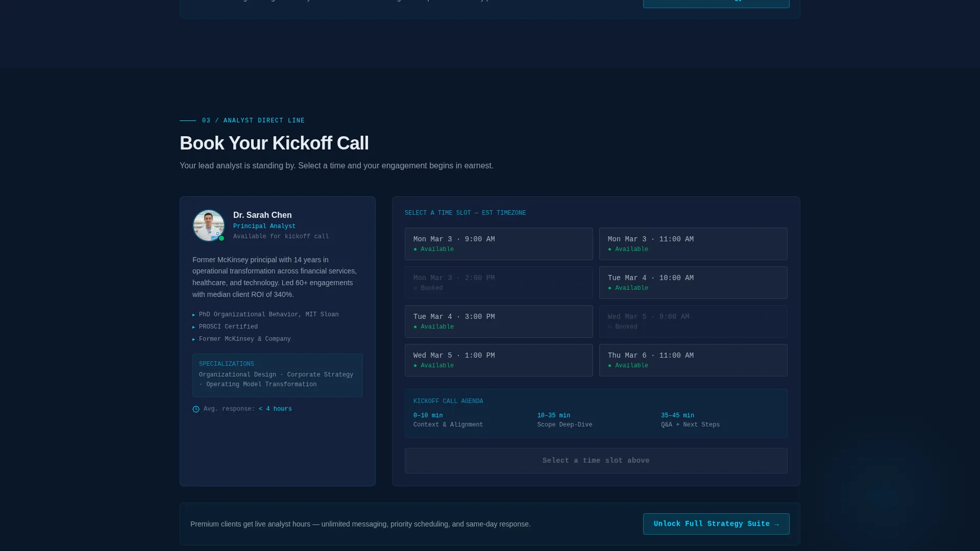Click the green online status dot on avatar
Screen dimensions: 980x551
(x=222, y=238)
